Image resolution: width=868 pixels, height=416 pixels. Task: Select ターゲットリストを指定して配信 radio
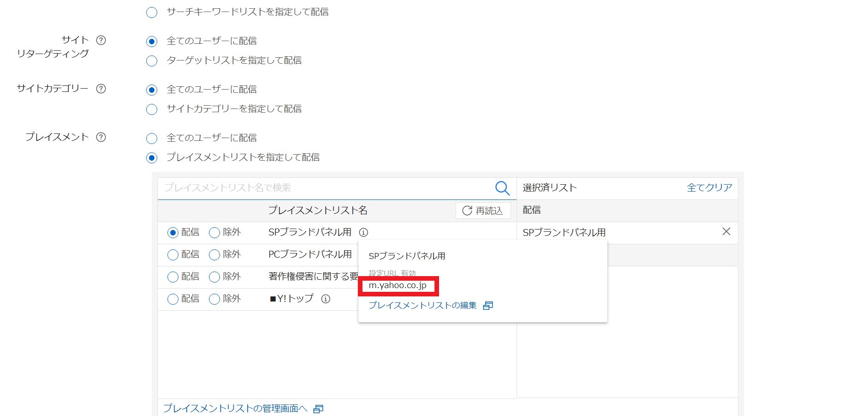coord(152,61)
